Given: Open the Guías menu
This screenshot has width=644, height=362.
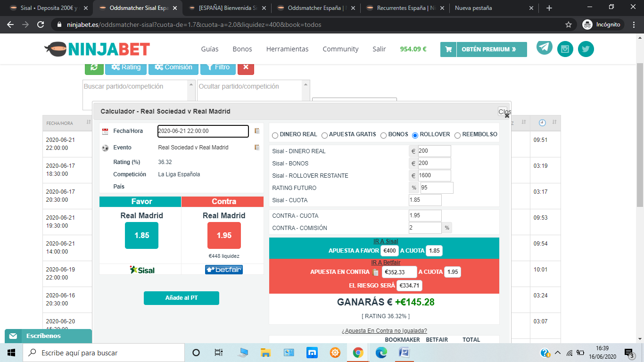Looking at the screenshot, I should [210, 49].
